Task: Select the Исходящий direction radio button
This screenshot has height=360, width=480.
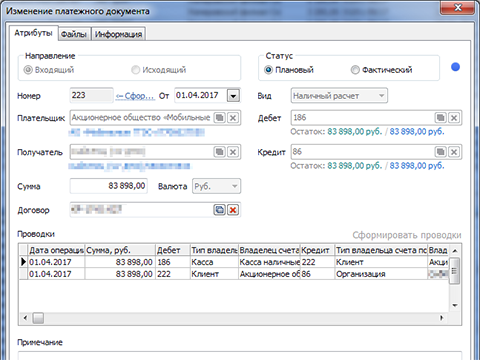Action: click(x=135, y=70)
